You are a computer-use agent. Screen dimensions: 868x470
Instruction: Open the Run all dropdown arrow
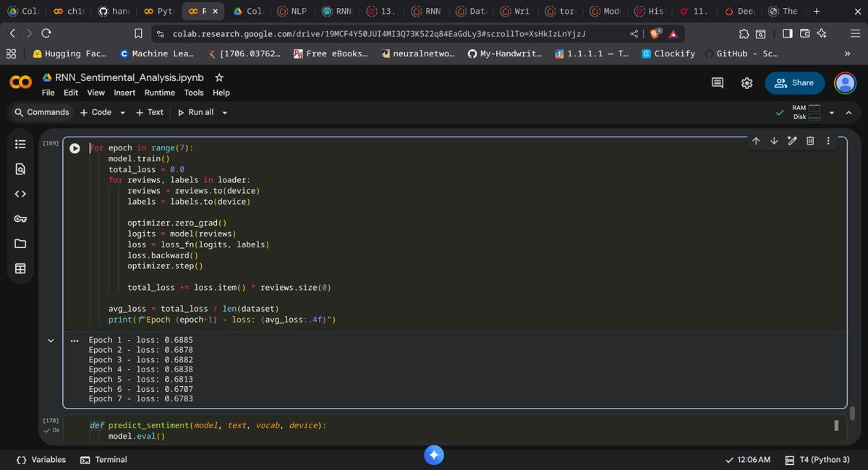[224, 113]
